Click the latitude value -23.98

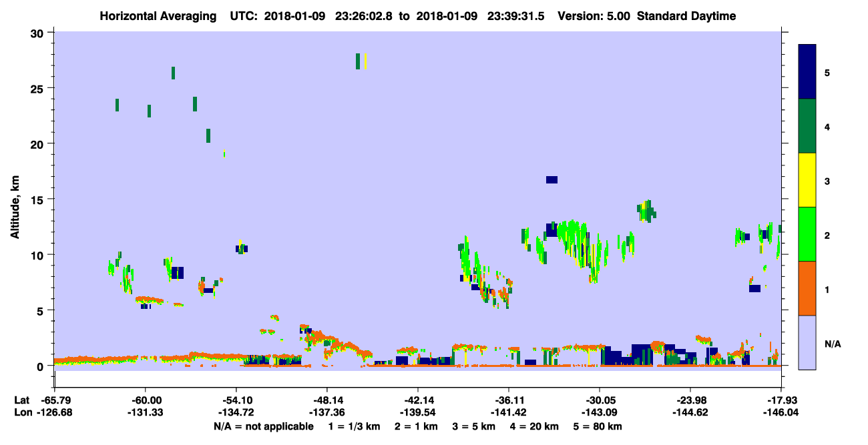[690, 400]
